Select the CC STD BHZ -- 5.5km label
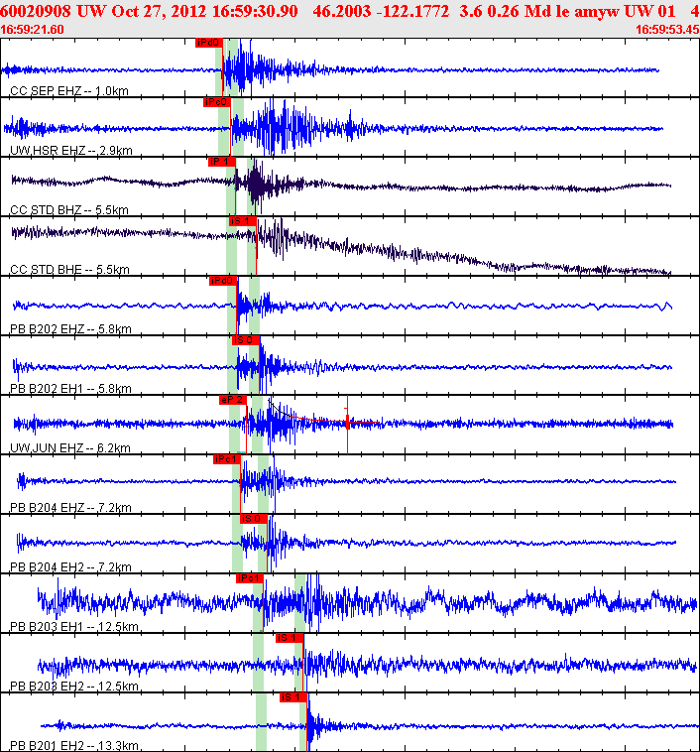The height and width of the screenshot is (752, 700). click(69, 209)
